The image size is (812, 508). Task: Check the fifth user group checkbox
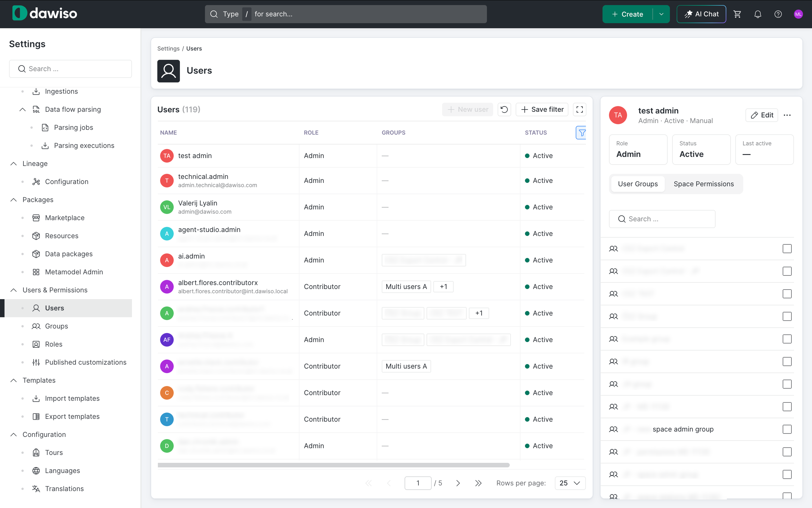[787, 339]
